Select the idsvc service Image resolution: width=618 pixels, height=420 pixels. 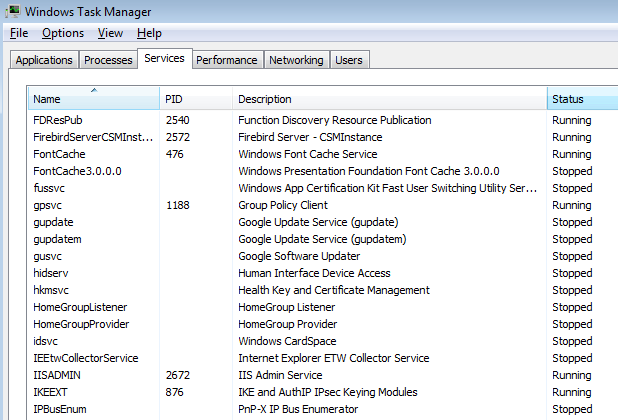(x=45, y=341)
